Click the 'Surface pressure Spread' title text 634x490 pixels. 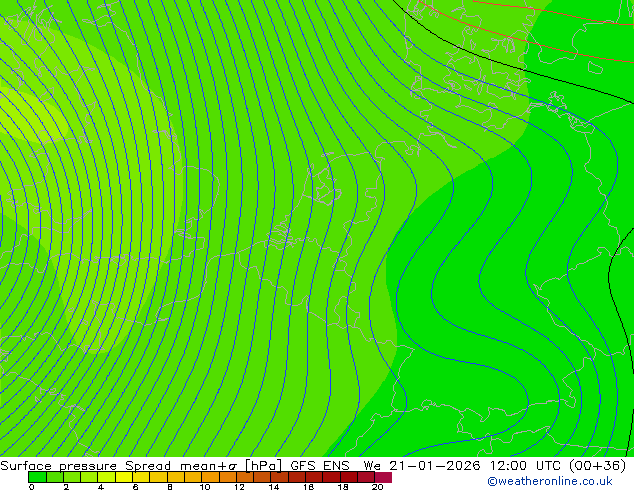[85, 466]
